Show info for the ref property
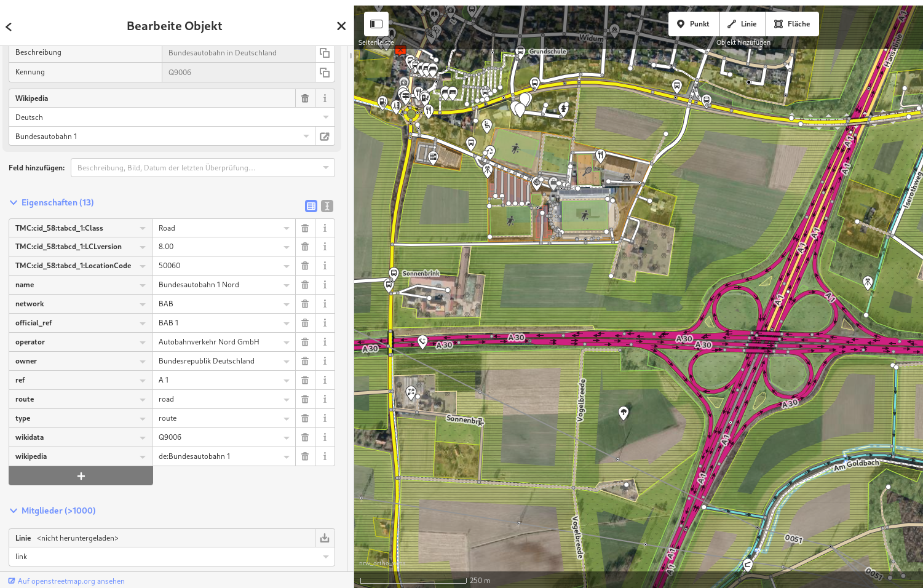Screen dimensions: 923x588 [325, 380]
